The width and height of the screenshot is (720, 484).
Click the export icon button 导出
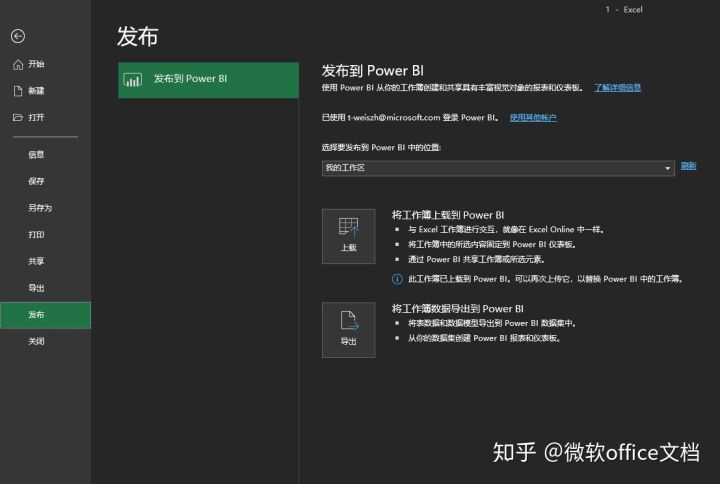coord(349,330)
